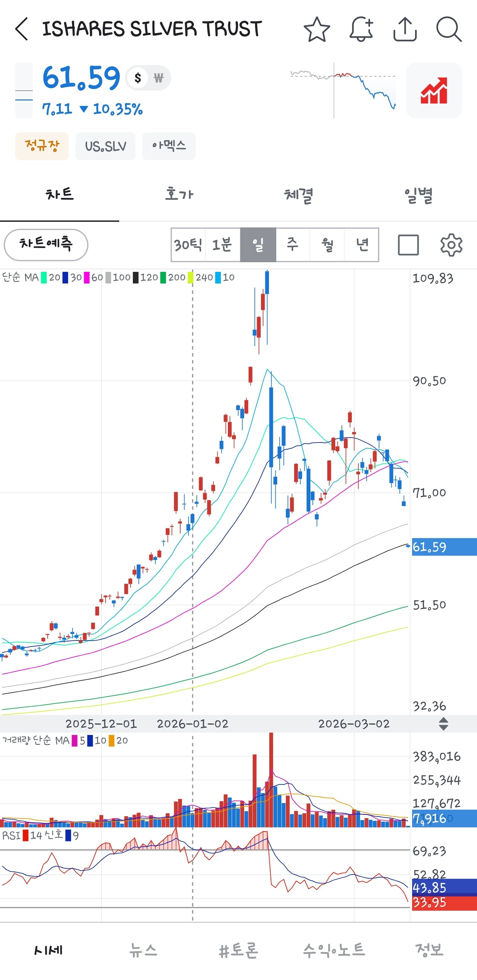
Task: Tap the back arrow icon
Action: [x=22, y=29]
